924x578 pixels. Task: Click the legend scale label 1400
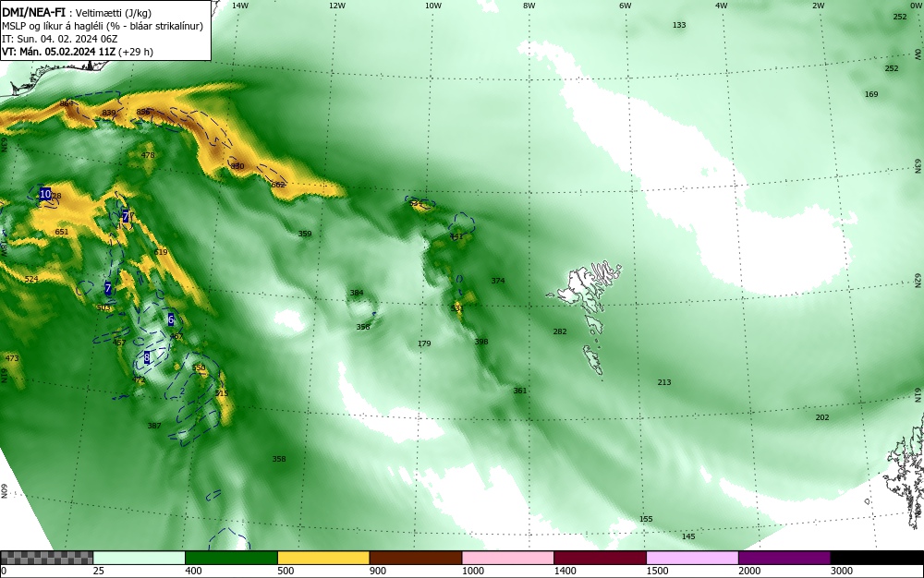pyautogui.click(x=565, y=571)
